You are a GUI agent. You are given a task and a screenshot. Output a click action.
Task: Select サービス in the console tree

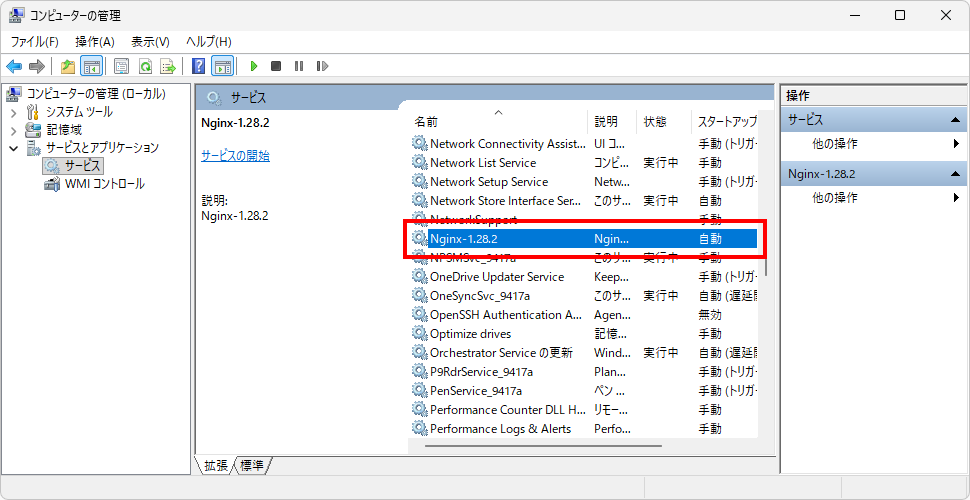(82, 166)
